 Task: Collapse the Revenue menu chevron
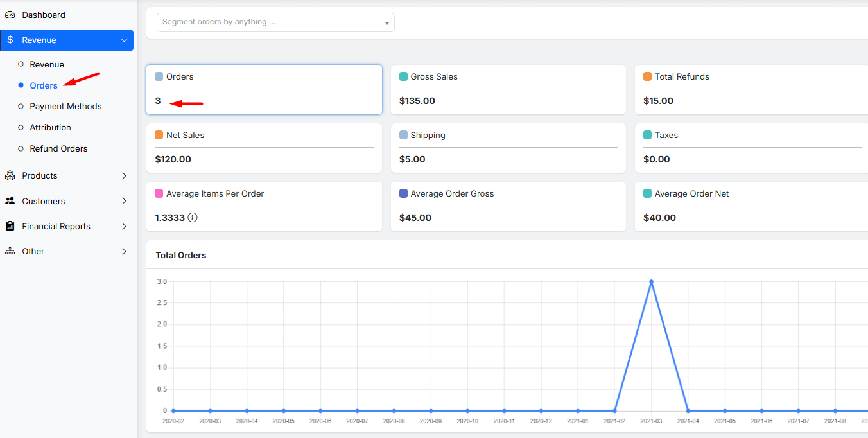[125, 40]
